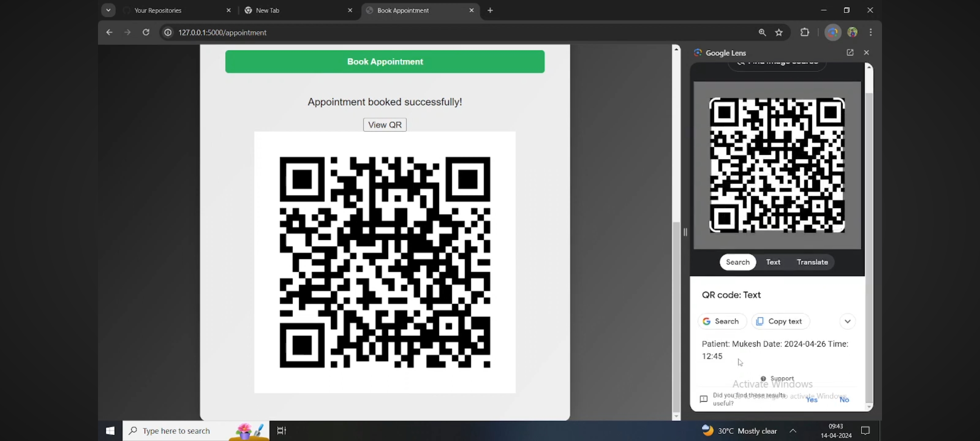Open Google Lens in new tab
Screen dimensions: 980x441
850,53
